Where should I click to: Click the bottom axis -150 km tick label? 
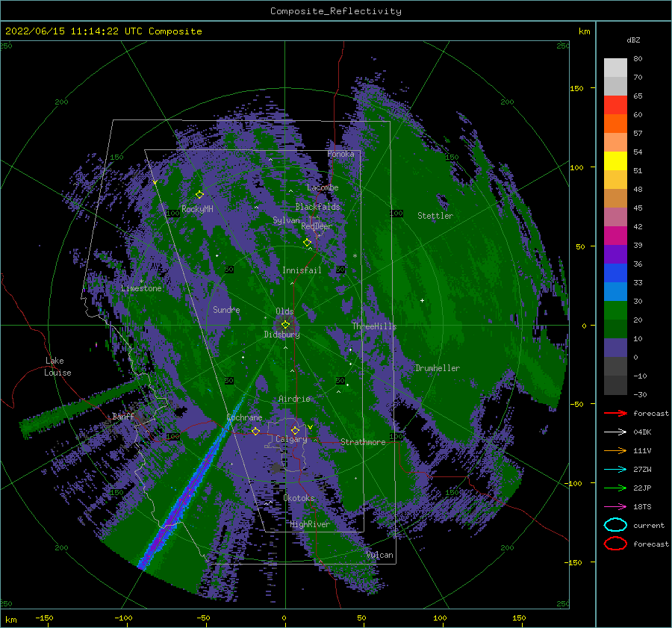coord(44,618)
